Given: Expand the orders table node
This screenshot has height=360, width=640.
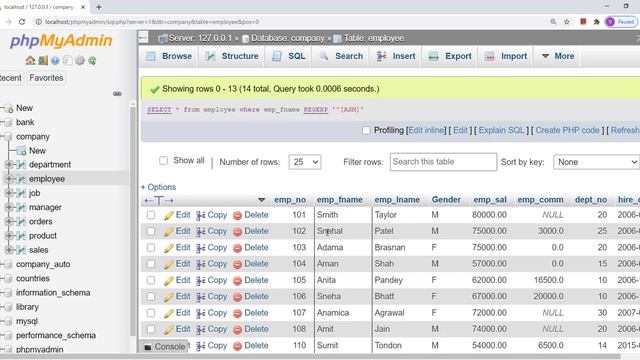Looking at the screenshot, I should pos(9,222).
